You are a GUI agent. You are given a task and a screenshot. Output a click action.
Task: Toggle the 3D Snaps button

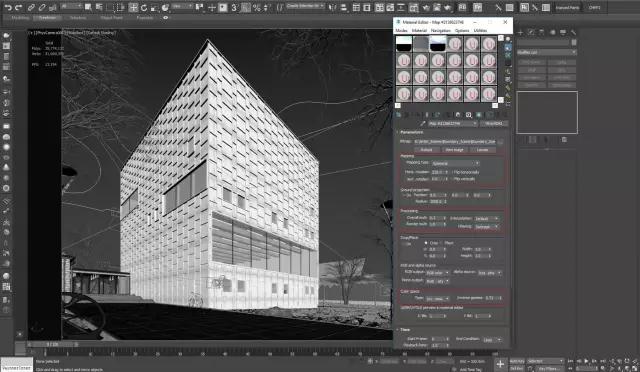[x=234, y=7]
